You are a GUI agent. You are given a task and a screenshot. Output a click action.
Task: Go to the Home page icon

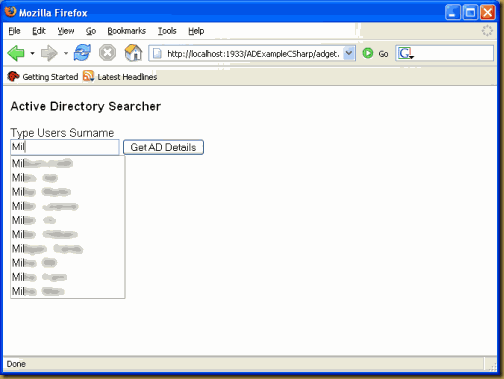coord(133,53)
